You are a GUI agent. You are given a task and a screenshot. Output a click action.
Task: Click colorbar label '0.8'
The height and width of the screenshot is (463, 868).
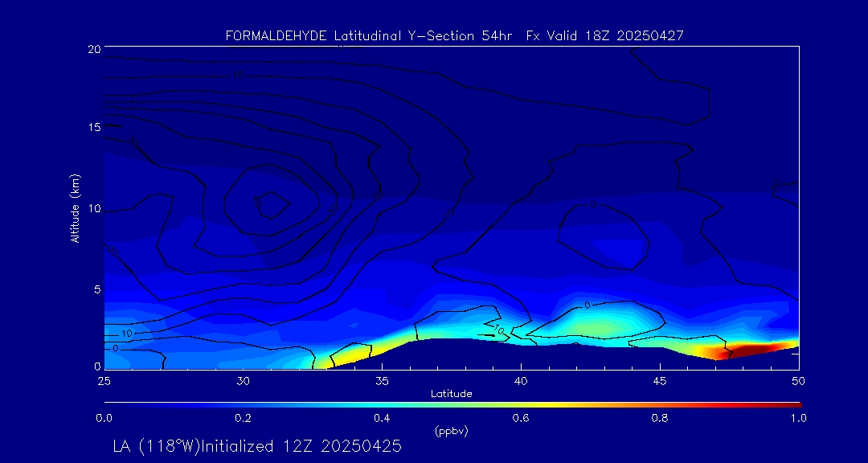[x=660, y=418]
